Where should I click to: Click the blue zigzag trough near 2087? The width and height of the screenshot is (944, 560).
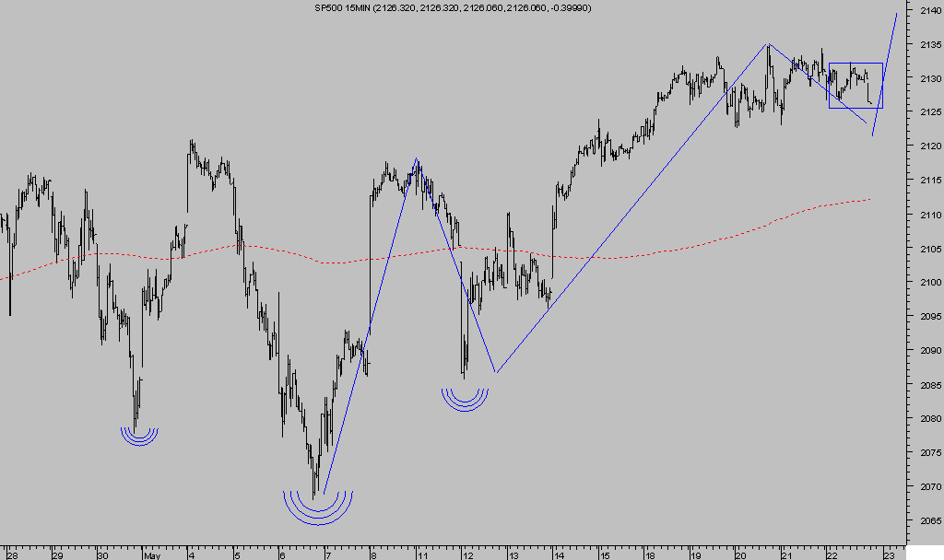click(x=496, y=371)
